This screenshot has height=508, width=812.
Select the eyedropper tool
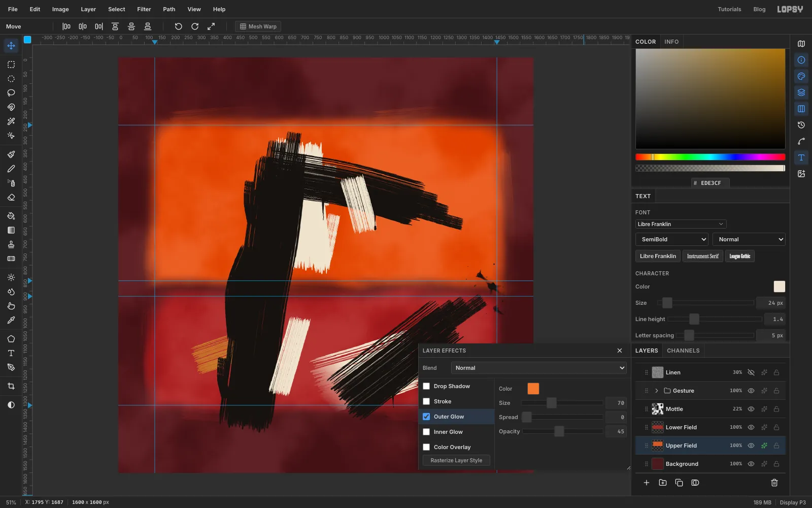pos(11,320)
